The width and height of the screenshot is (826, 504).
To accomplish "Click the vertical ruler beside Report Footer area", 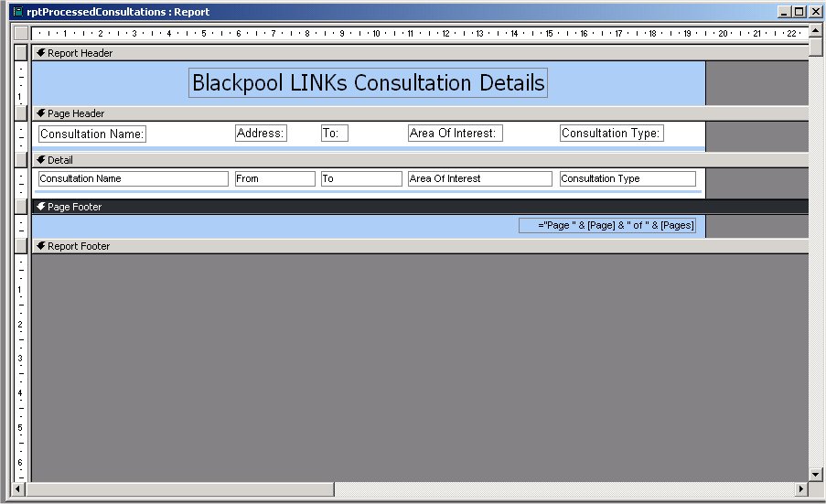I will (21, 368).
